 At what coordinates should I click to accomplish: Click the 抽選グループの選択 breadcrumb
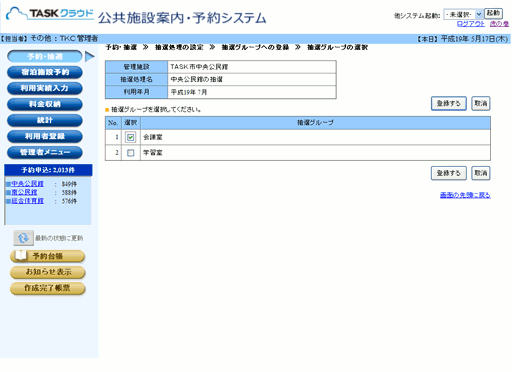pyautogui.click(x=337, y=47)
